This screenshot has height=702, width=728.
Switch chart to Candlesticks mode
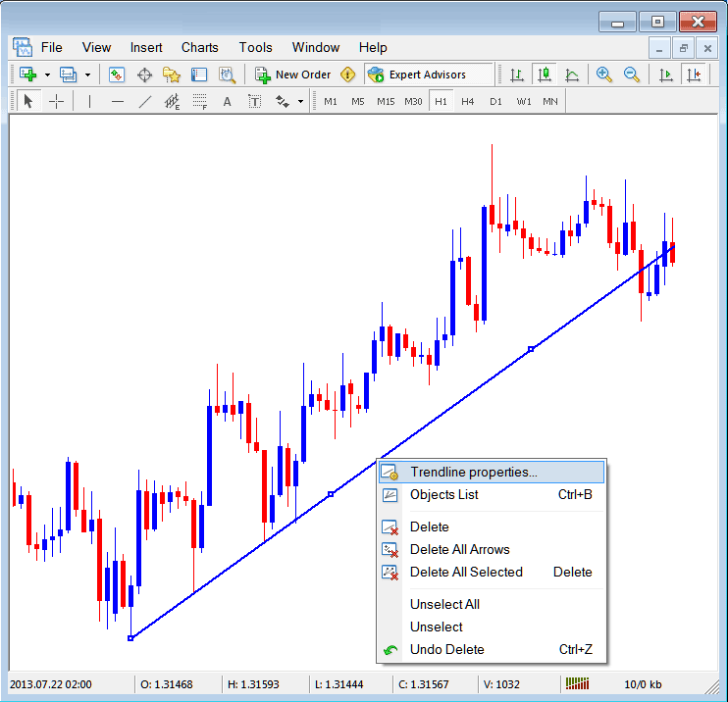(x=544, y=75)
